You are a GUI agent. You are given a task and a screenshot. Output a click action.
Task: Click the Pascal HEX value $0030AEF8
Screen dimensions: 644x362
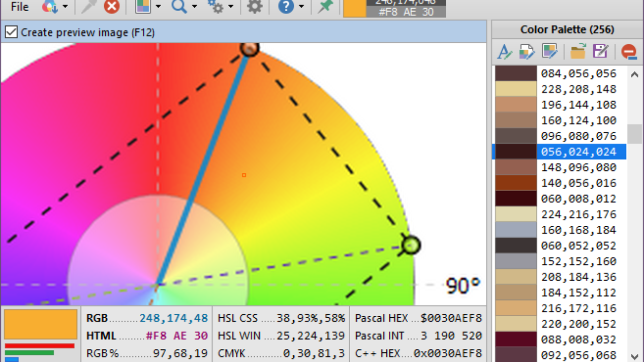pos(451,318)
